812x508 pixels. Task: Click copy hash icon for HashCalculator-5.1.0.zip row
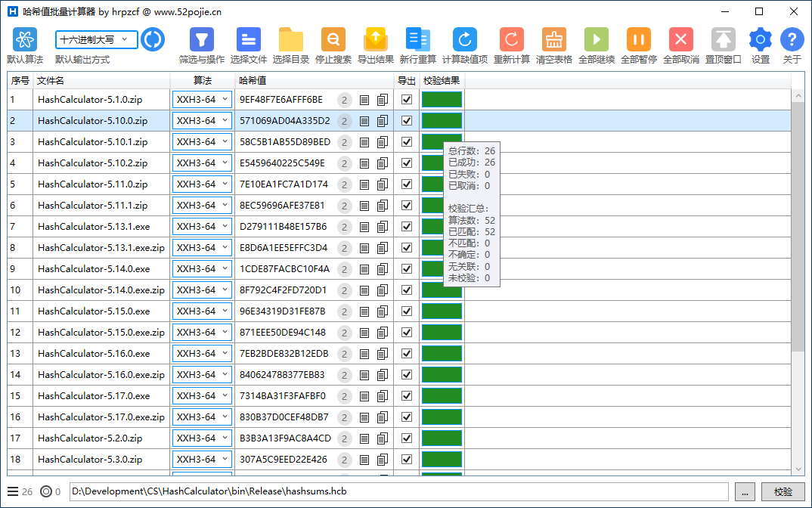pos(383,100)
